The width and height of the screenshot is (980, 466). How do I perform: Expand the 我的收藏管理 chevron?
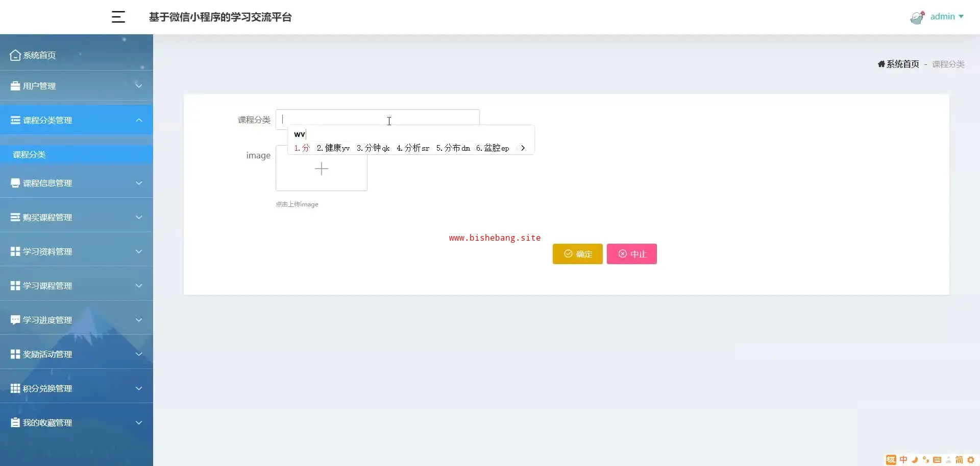click(138, 423)
